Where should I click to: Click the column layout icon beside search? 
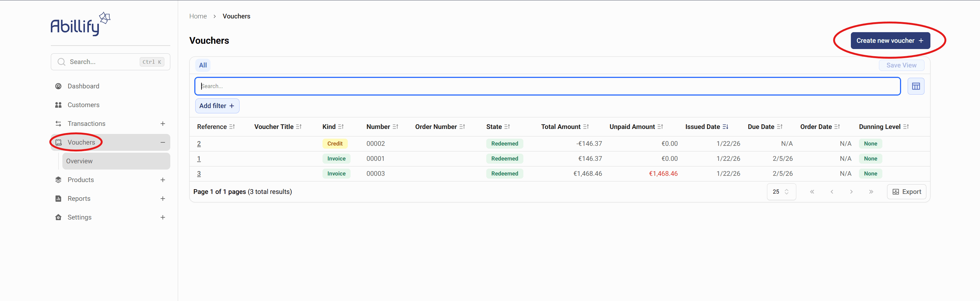(915, 86)
